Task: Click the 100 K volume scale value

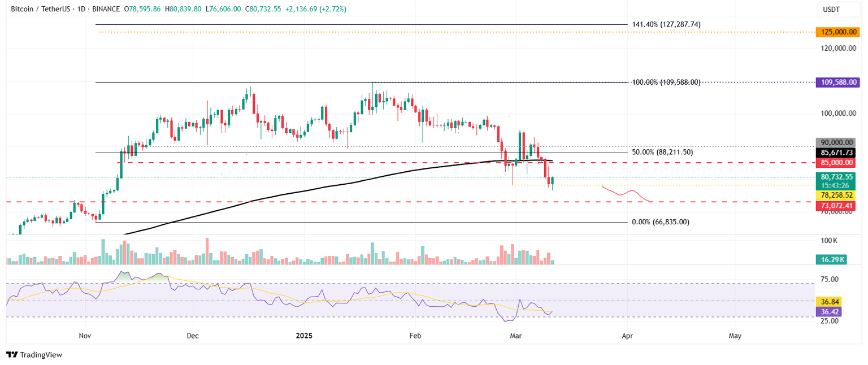Action: [830, 241]
